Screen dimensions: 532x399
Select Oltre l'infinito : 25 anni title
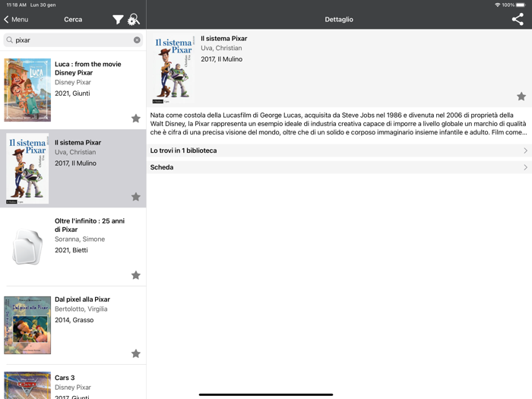(x=90, y=225)
